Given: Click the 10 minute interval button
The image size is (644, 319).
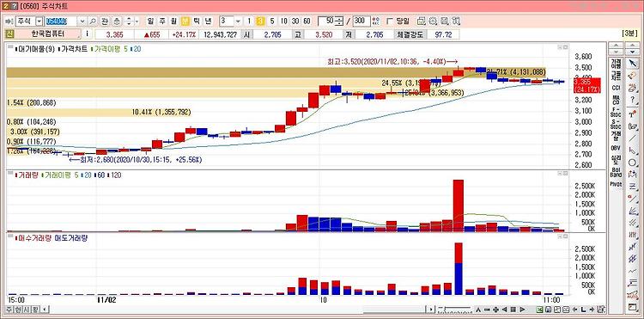Looking at the screenshot, I should click(x=284, y=21).
